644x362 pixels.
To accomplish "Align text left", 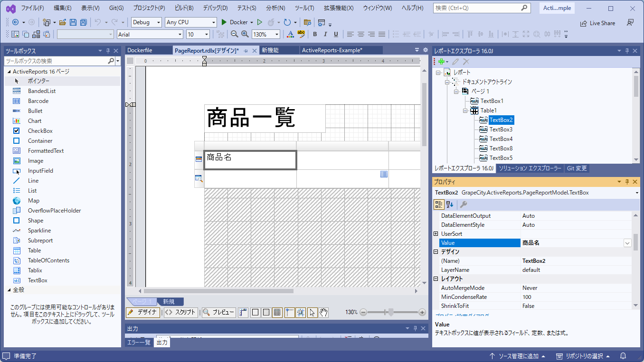I will pos(350,34).
